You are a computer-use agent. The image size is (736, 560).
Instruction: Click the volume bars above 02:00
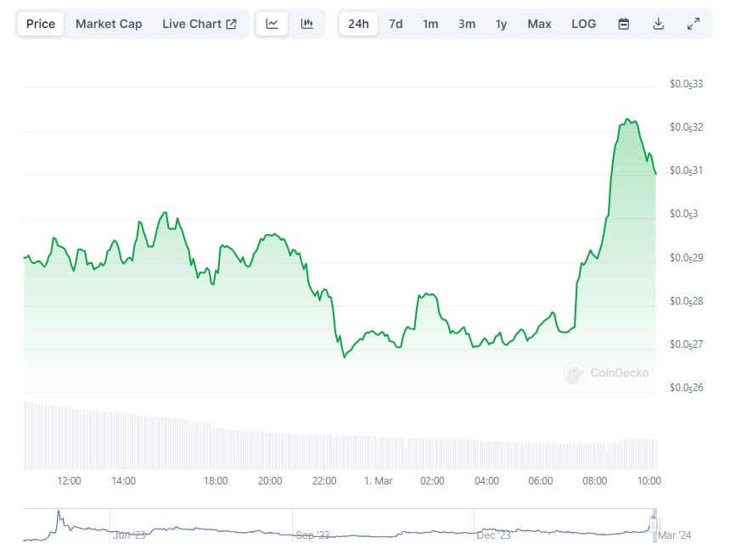coord(432,453)
